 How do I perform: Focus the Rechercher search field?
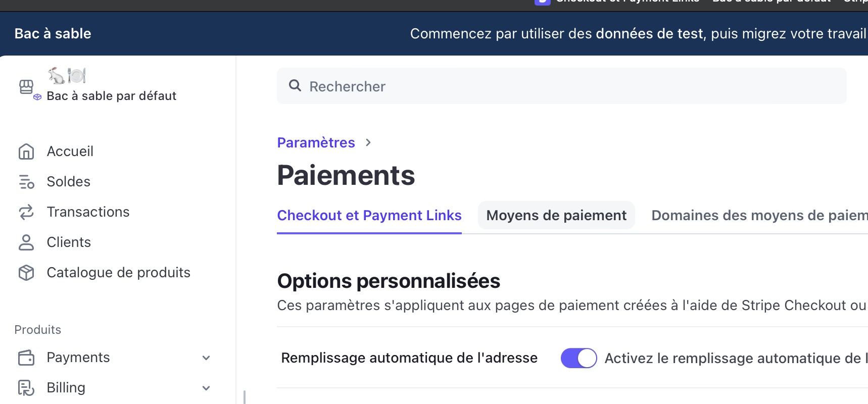tap(561, 86)
